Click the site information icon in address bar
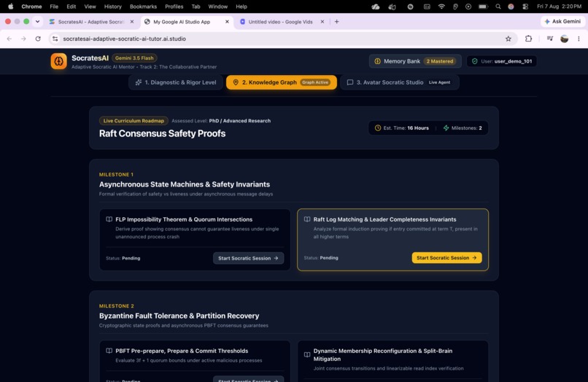588x382 pixels. pyautogui.click(x=55, y=39)
